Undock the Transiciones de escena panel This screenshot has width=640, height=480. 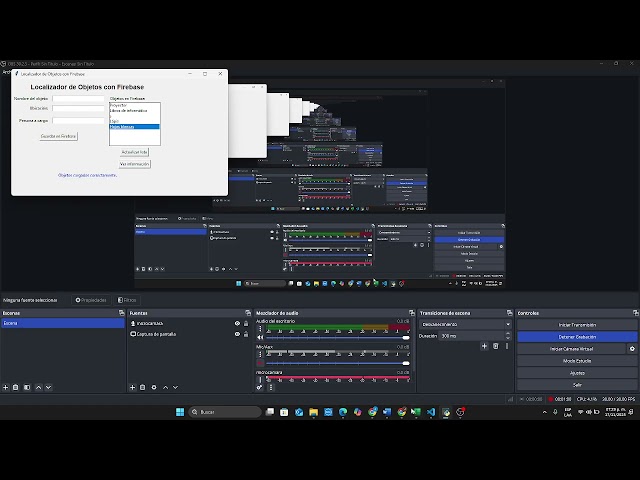point(509,313)
